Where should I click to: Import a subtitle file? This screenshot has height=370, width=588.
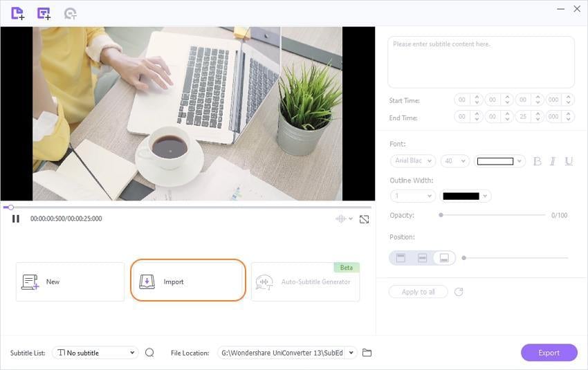188,280
